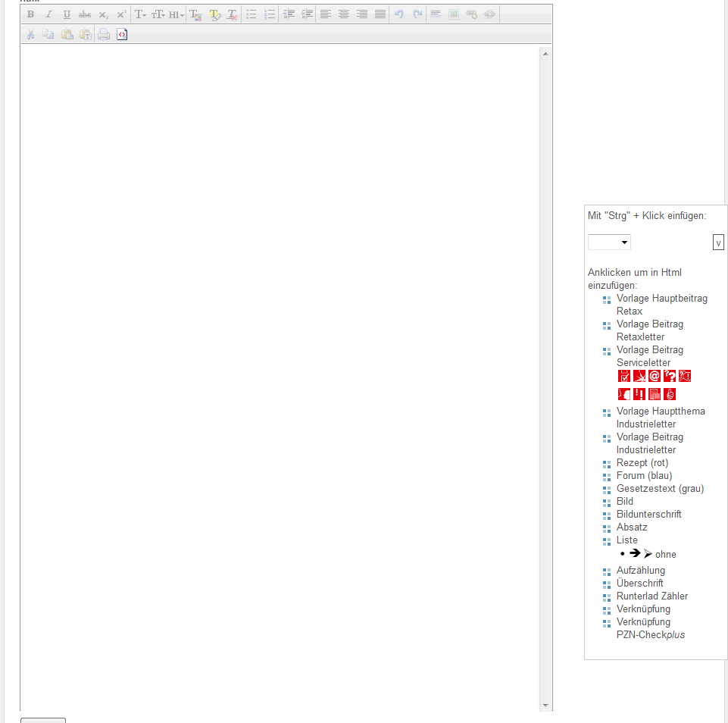Viewport: 728px width, 723px height.
Task: Click the underline toolbar icon
Action: tap(67, 14)
